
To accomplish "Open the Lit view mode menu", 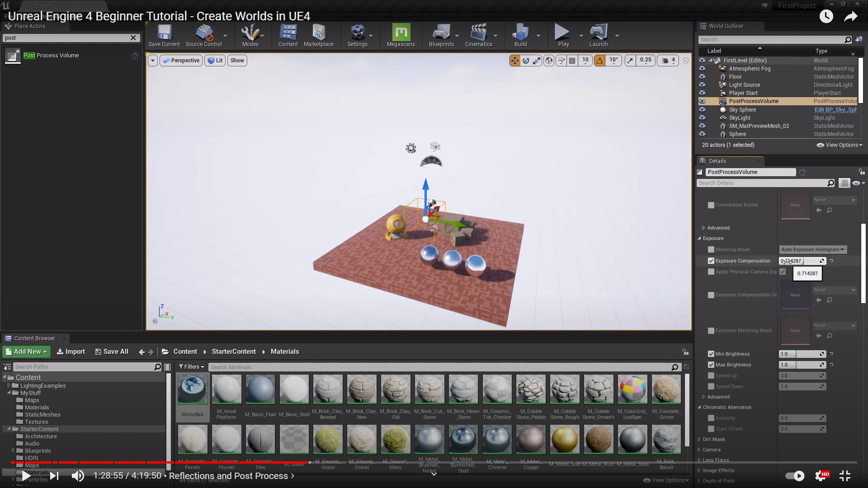I will point(215,61).
